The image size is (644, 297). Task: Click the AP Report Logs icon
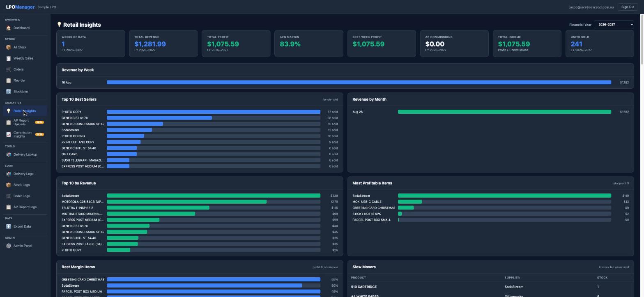click(x=8, y=207)
